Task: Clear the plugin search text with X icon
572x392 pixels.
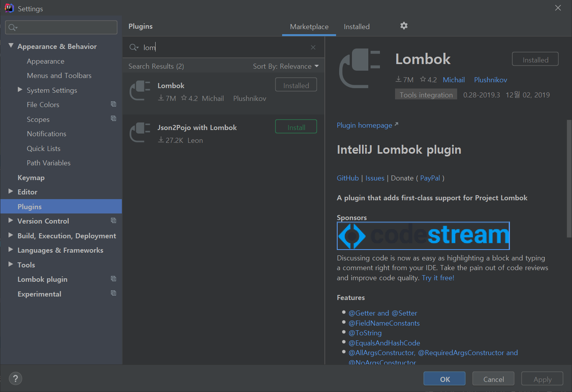Action: tap(313, 47)
